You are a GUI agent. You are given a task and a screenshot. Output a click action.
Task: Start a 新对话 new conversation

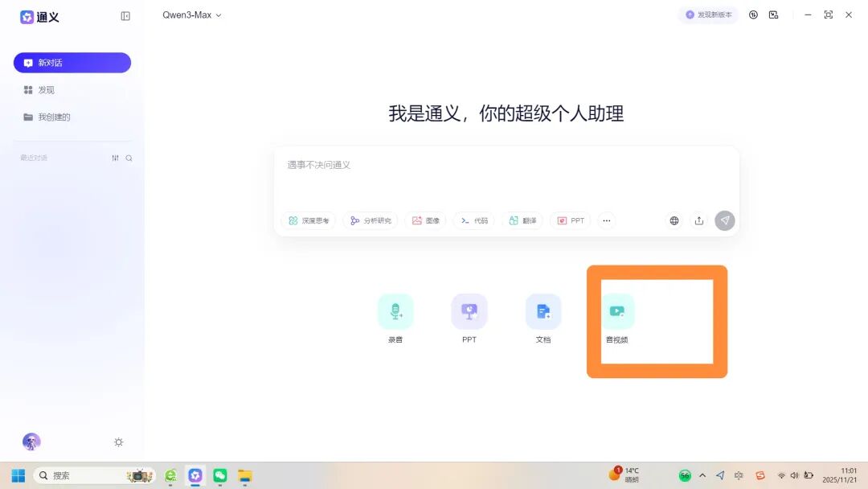click(x=72, y=62)
